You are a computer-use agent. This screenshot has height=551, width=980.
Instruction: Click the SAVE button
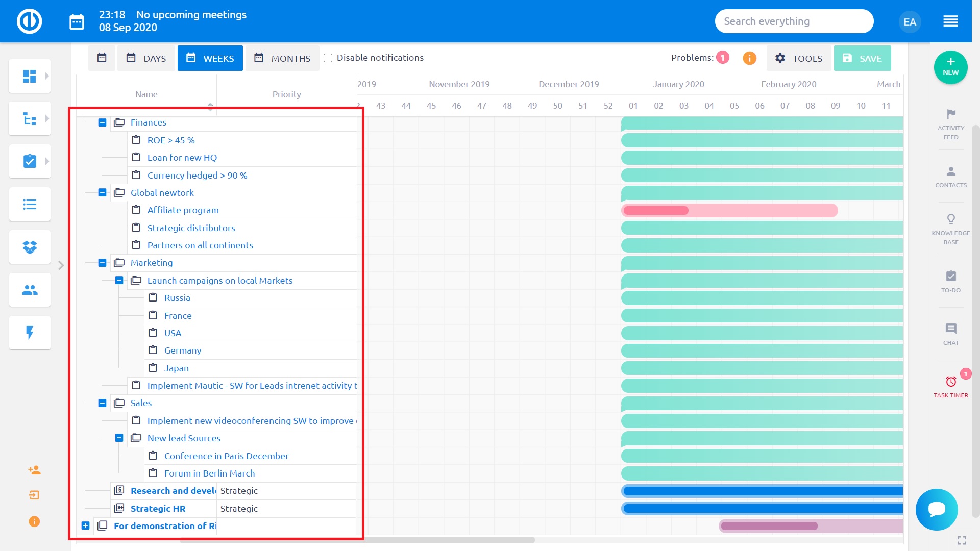862,58
